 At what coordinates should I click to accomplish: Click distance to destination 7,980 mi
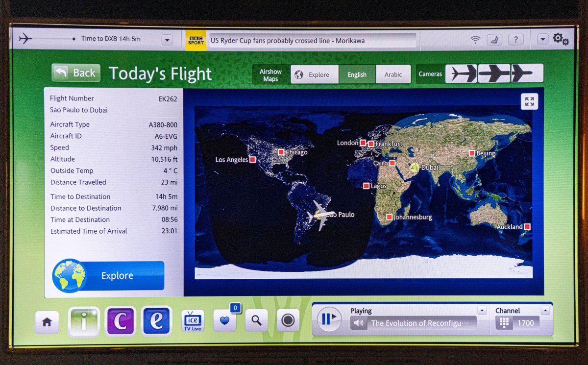[165, 208]
